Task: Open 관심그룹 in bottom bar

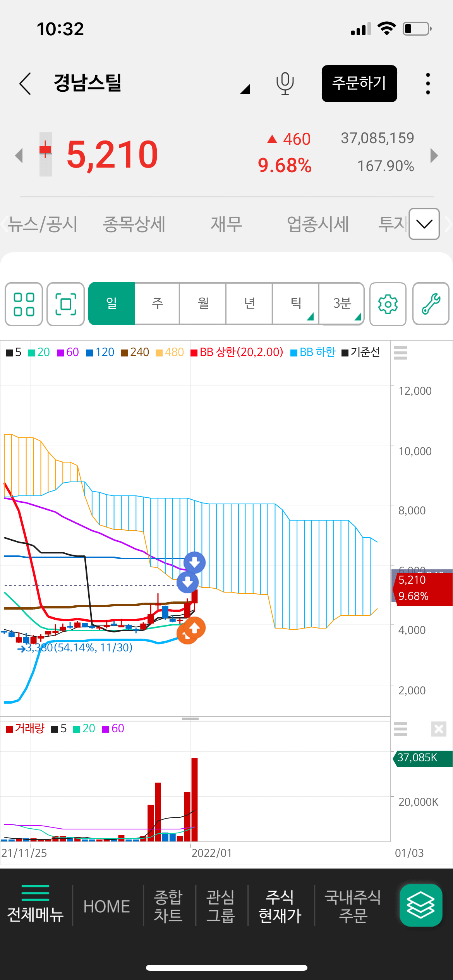Action: point(221,906)
